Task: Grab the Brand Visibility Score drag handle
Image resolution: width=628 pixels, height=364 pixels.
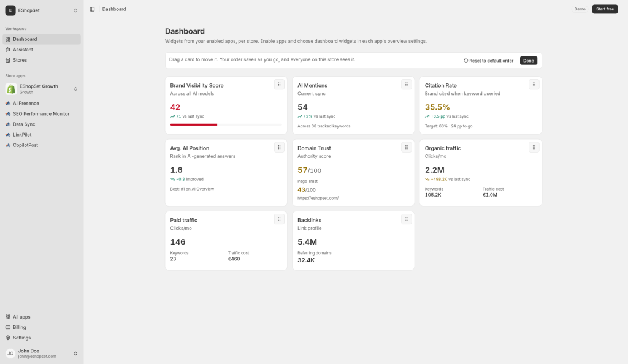Action: pos(279,85)
